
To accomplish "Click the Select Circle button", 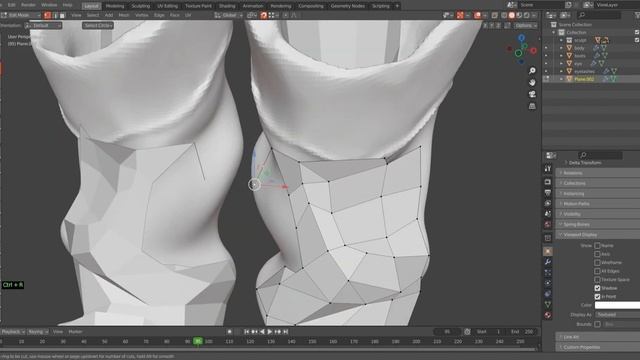I will [x=98, y=25].
